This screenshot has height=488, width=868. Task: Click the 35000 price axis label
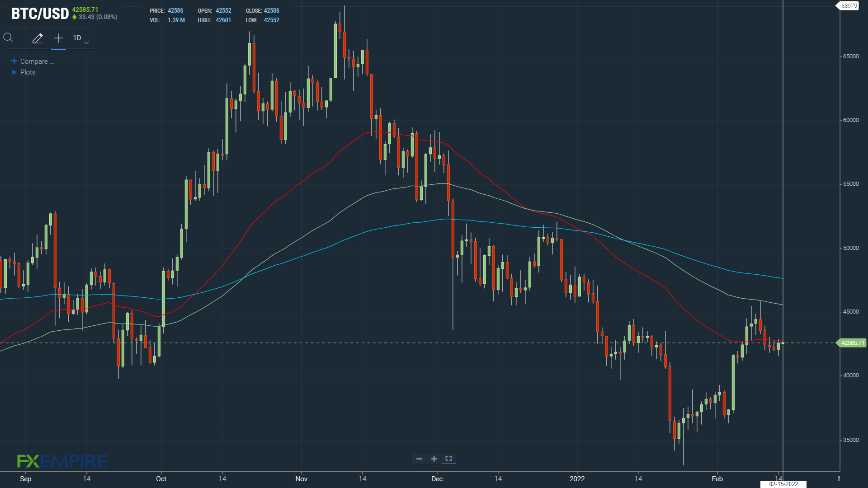tap(851, 440)
